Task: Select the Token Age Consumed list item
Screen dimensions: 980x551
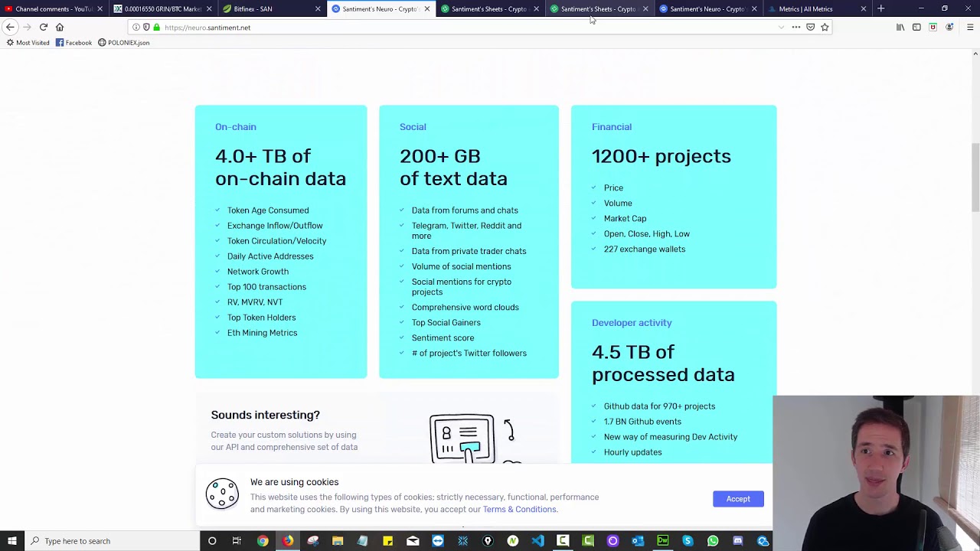Action: (268, 210)
